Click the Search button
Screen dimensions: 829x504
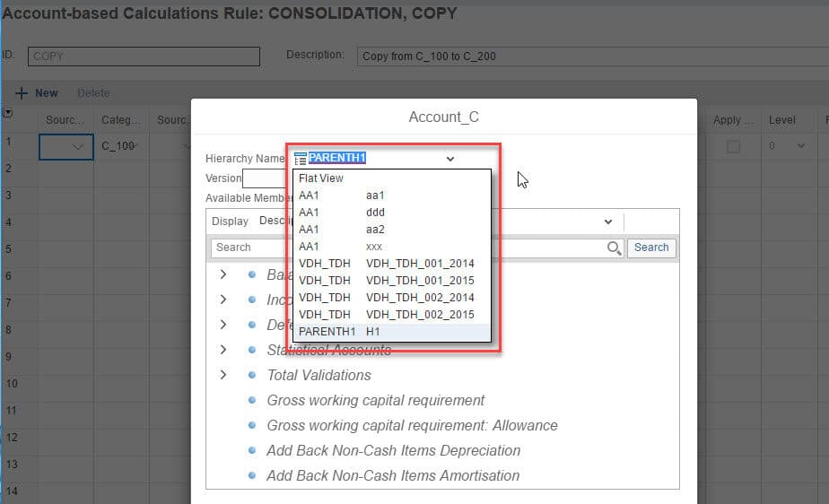(x=651, y=248)
